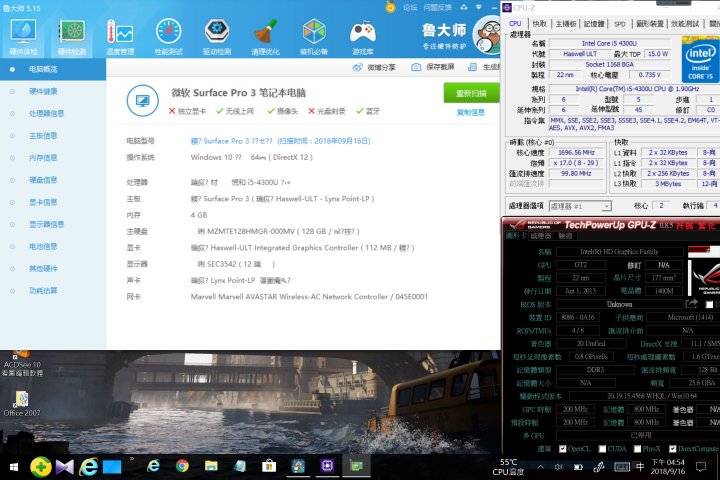
Task: Switch to the 記憶體 tab in CPU-Z
Action: (x=594, y=23)
